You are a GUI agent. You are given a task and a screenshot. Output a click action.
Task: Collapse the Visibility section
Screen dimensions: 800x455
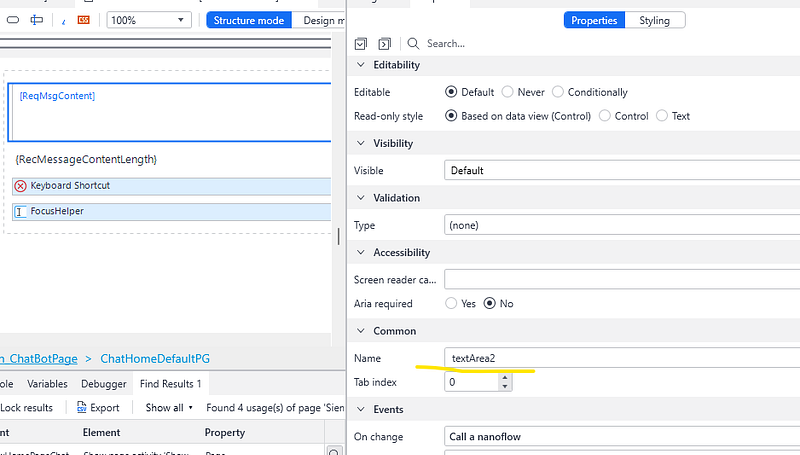click(x=361, y=143)
